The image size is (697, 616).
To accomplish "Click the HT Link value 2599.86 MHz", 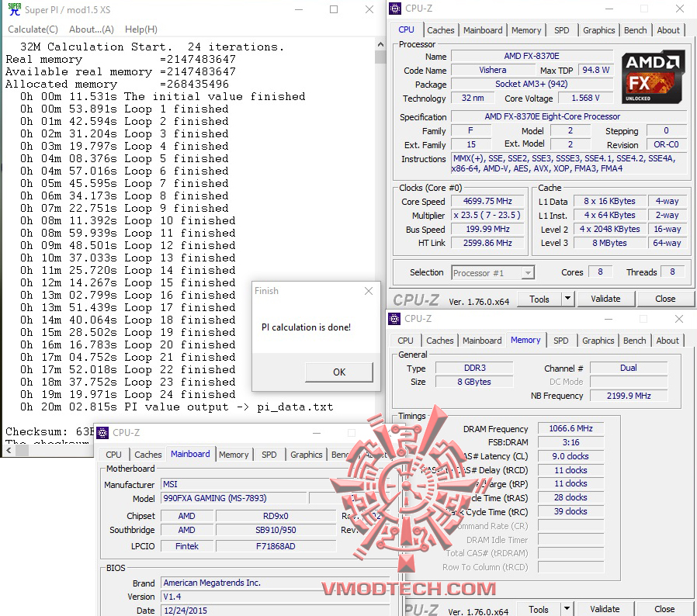I will click(487, 243).
